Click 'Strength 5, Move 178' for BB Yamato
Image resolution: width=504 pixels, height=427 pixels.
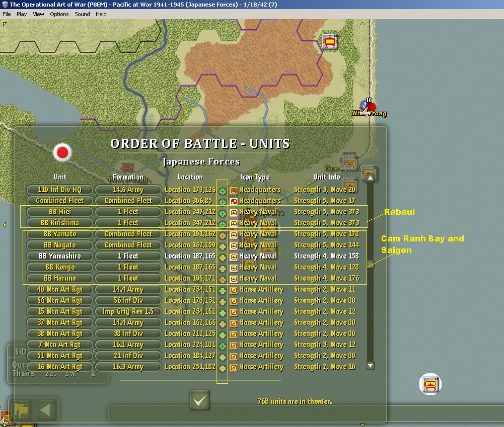327,234
